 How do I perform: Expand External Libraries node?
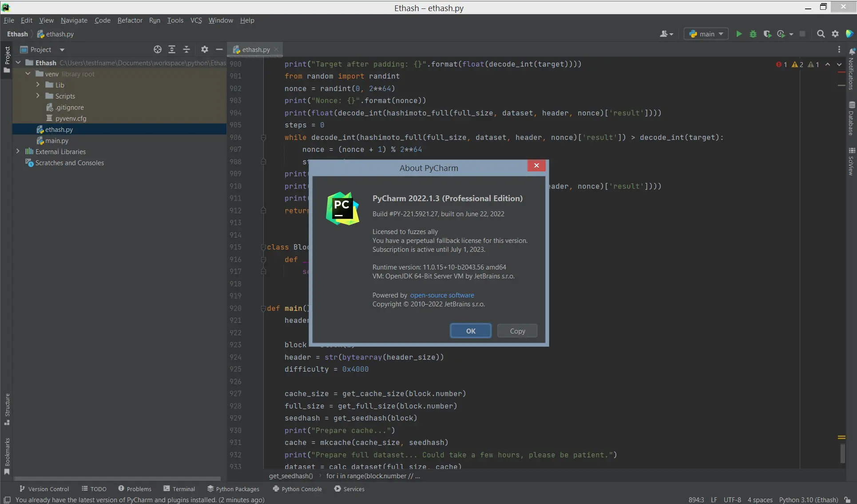(18, 151)
